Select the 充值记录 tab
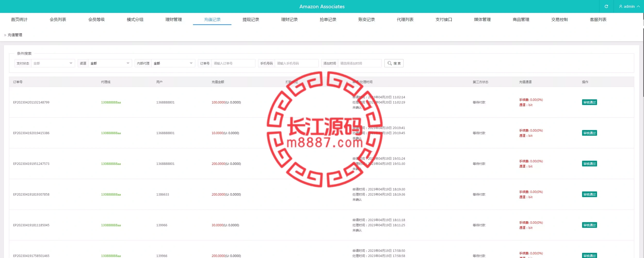 point(212,19)
